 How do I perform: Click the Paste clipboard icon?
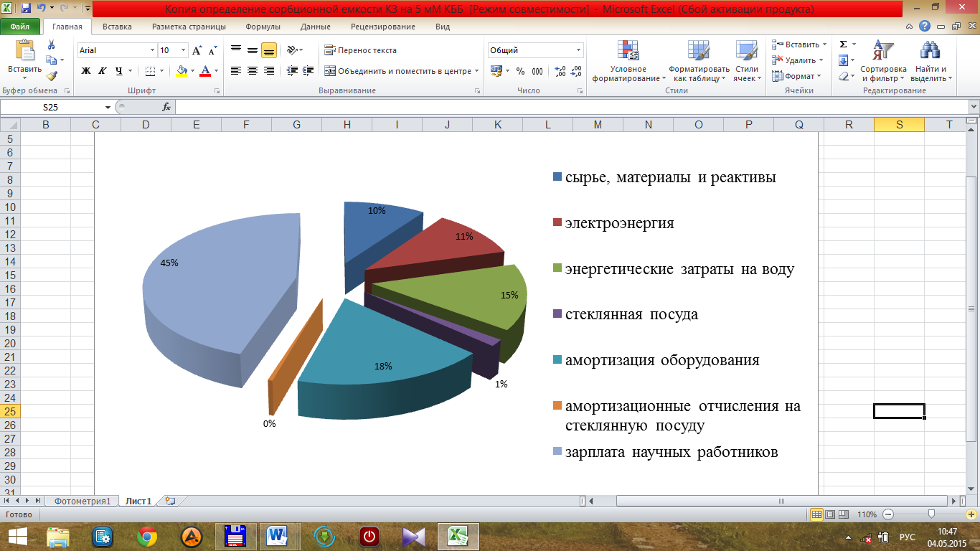click(25, 50)
